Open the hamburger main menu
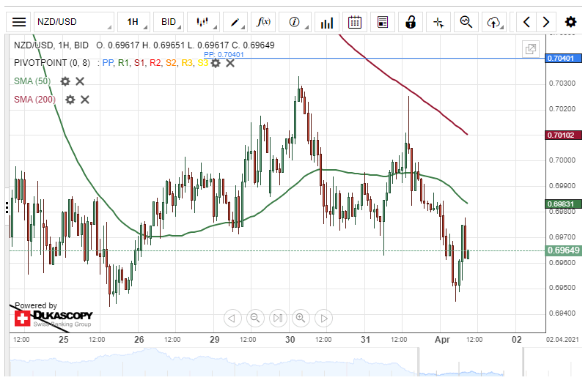This screenshot has width=588, height=383. pos(19,22)
